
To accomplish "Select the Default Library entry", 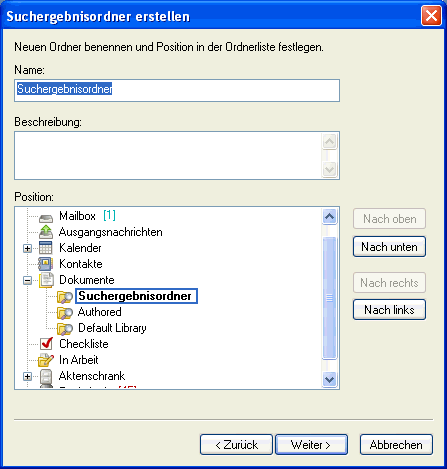I will [x=112, y=328].
